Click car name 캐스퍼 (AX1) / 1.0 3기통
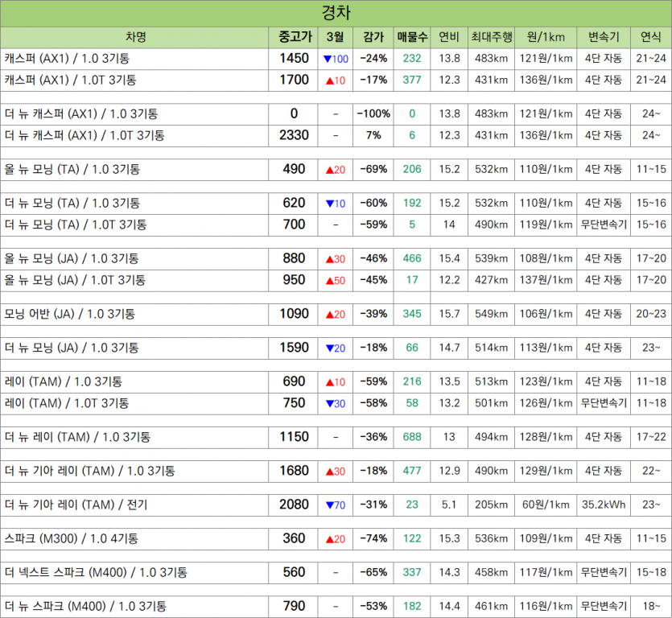The height and width of the screenshot is (618, 672). coord(67,59)
